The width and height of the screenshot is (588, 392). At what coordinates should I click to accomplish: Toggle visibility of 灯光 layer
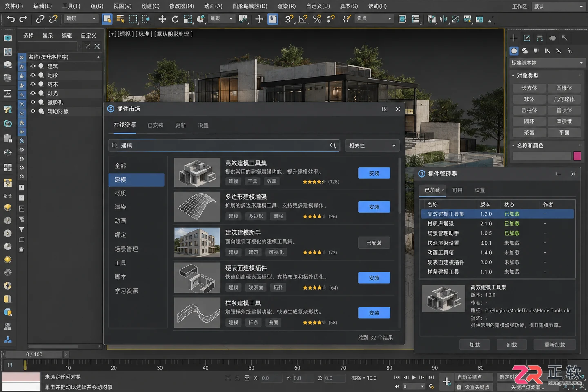33,93
